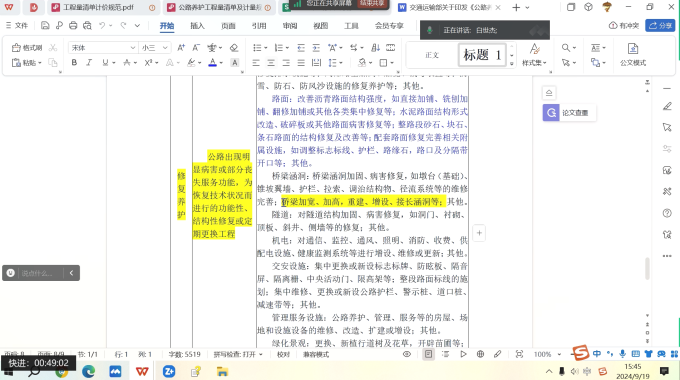The width and height of the screenshot is (680, 380).
Task: Decrease font size with A- icon
Action: coord(196,48)
